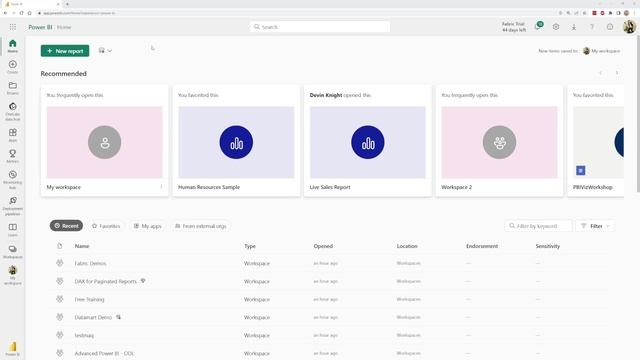
Task: Open Apps from the sidebar
Action: point(13,135)
